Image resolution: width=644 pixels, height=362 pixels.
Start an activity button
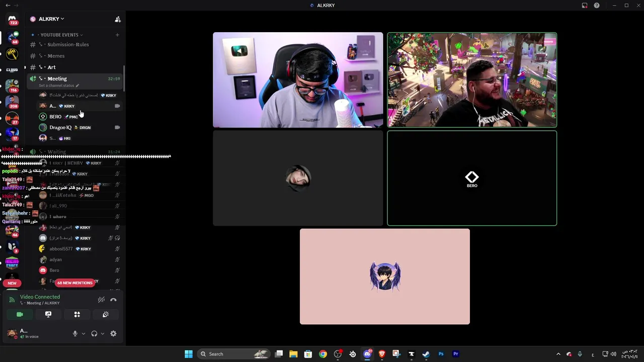[x=77, y=314]
